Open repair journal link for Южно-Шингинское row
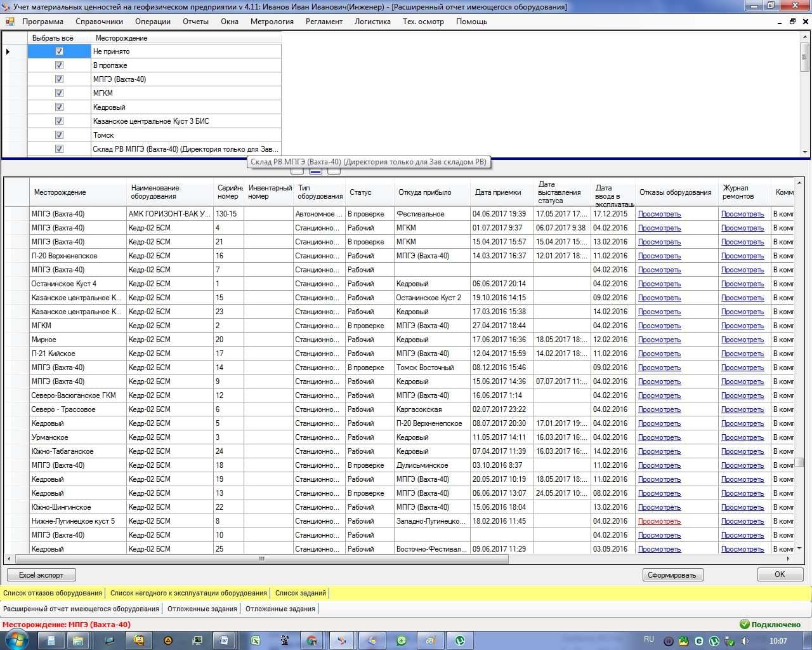Viewport: 812px width, 650px height. click(742, 507)
